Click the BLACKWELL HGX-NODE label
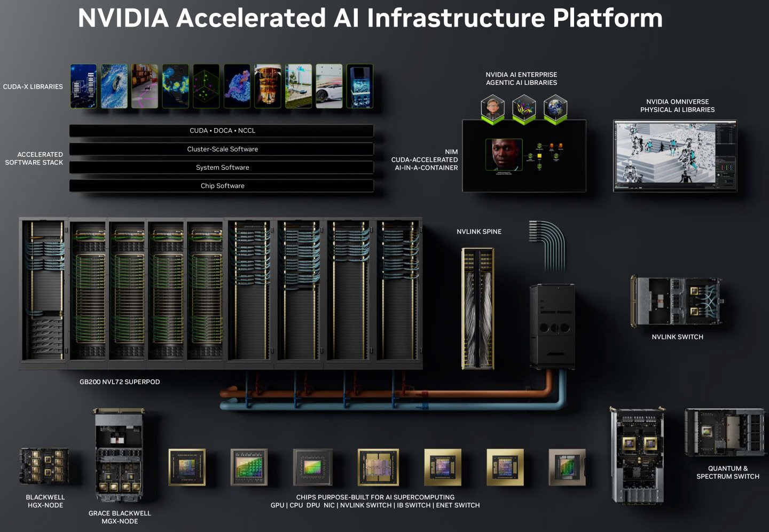 [45, 501]
